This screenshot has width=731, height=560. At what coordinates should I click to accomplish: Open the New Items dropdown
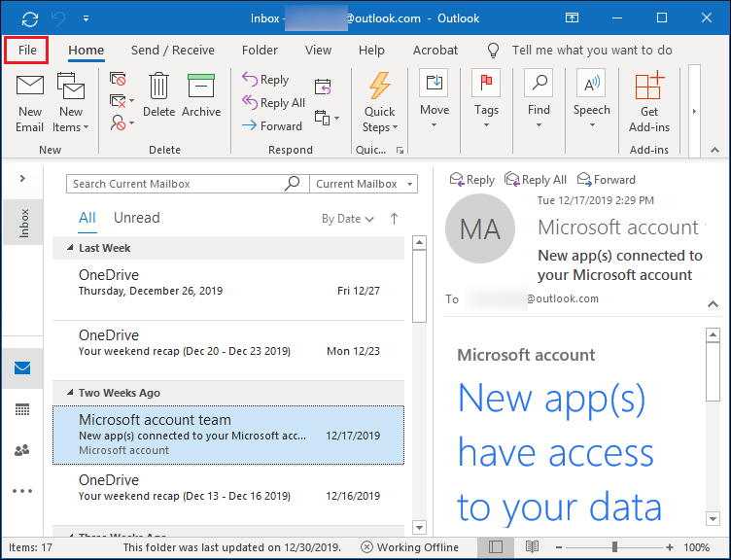click(x=70, y=103)
